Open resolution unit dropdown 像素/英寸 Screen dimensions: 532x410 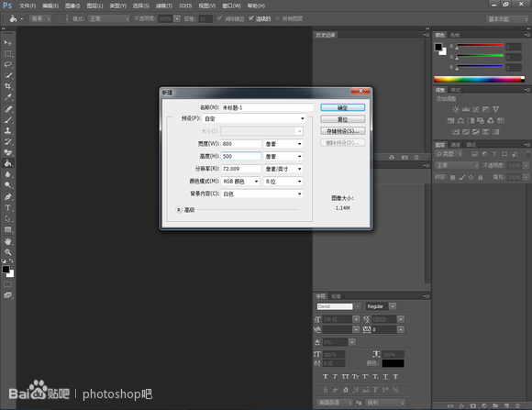click(283, 169)
